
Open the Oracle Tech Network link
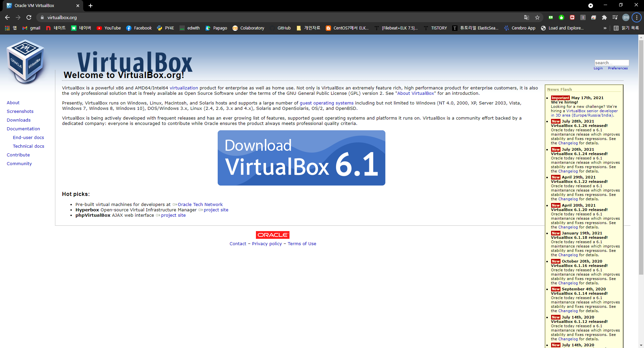point(200,205)
